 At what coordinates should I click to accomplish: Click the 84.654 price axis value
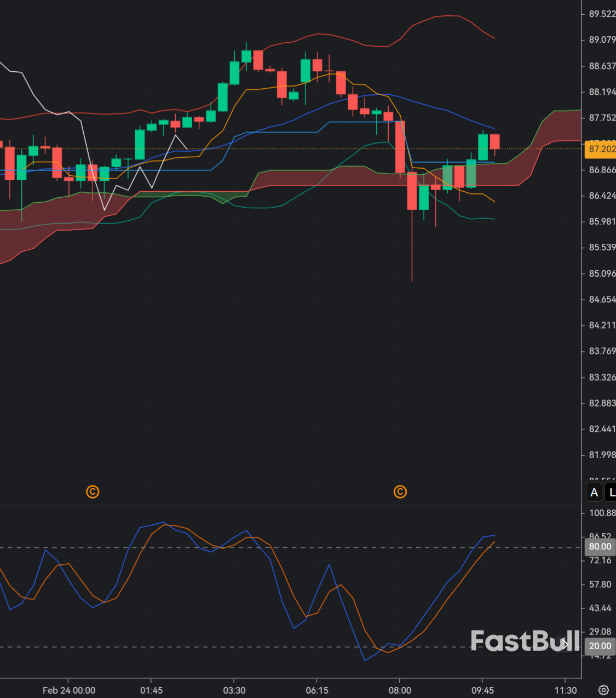click(x=600, y=299)
